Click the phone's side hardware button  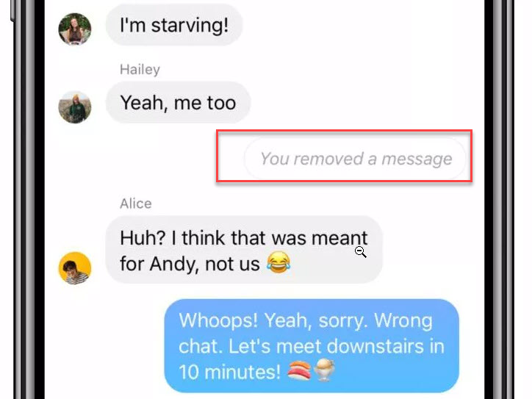(12, 10)
